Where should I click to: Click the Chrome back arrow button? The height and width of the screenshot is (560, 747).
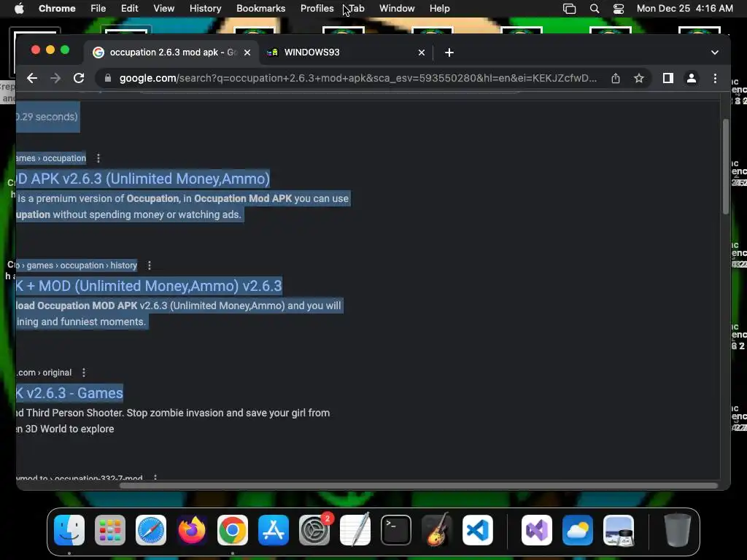(x=32, y=78)
